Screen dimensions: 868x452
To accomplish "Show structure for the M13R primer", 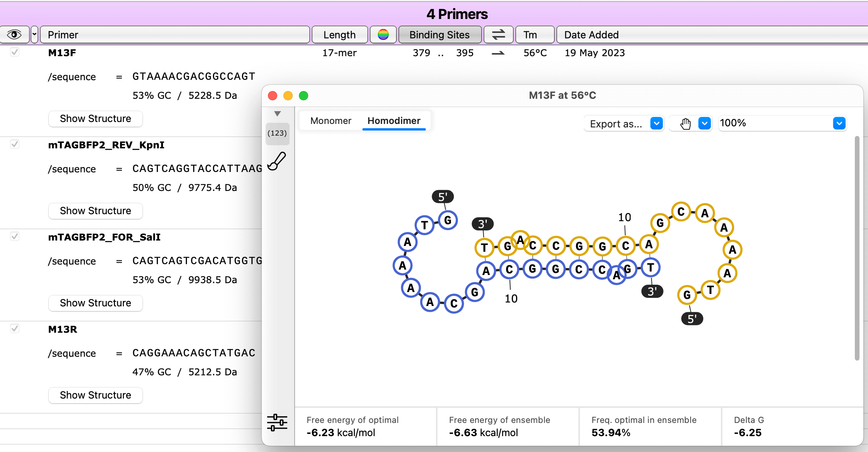I will (x=95, y=395).
